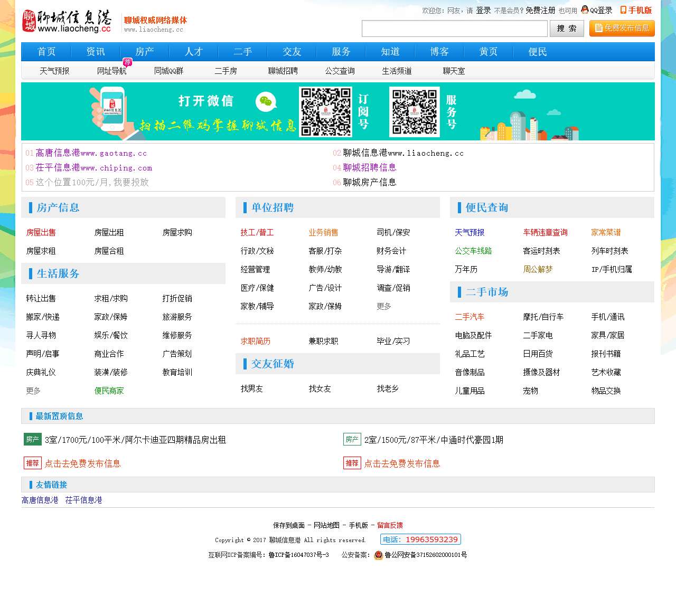Expand 更多 under 生活服务
This screenshot has height=616, width=676.
(33, 391)
